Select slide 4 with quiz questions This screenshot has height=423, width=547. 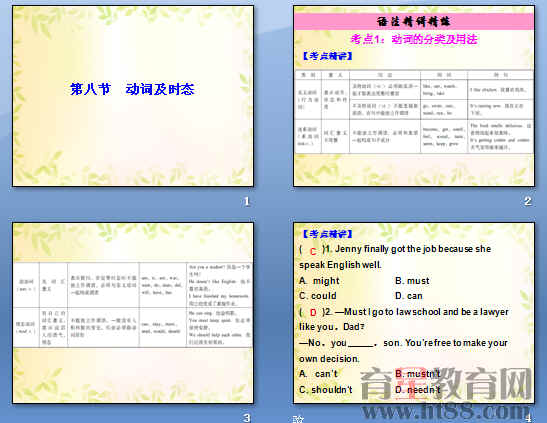coord(414,313)
